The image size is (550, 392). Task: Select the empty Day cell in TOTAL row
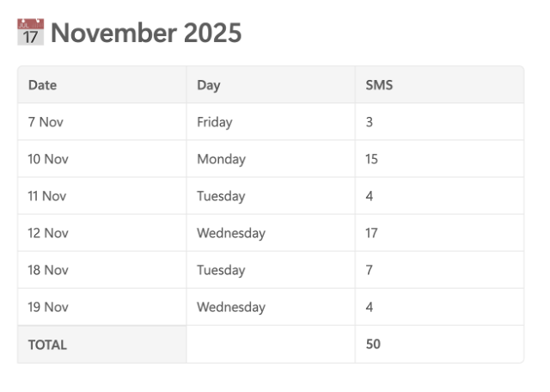click(x=271, y=344)
